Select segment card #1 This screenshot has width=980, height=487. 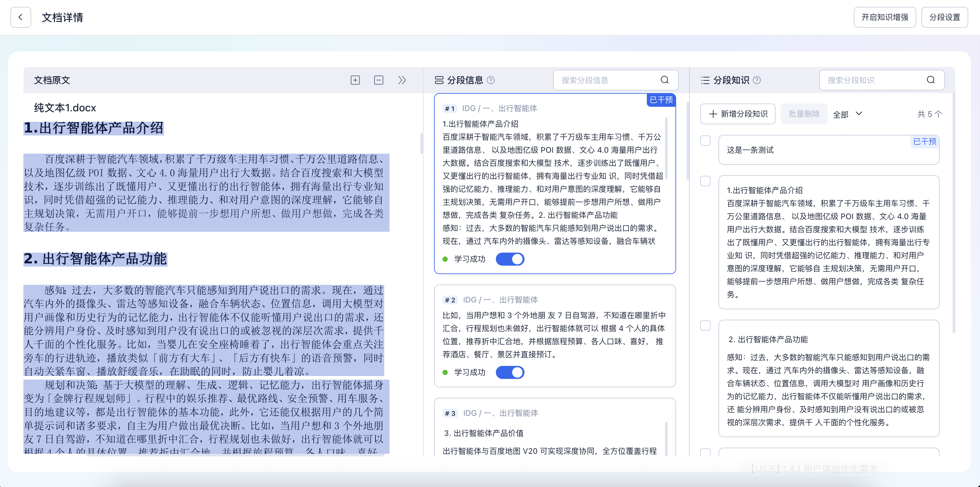[x=555, y=184]
